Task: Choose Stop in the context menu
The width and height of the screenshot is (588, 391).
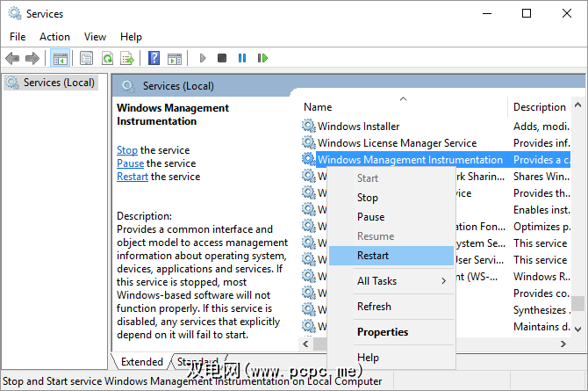Action: (391, 198)
